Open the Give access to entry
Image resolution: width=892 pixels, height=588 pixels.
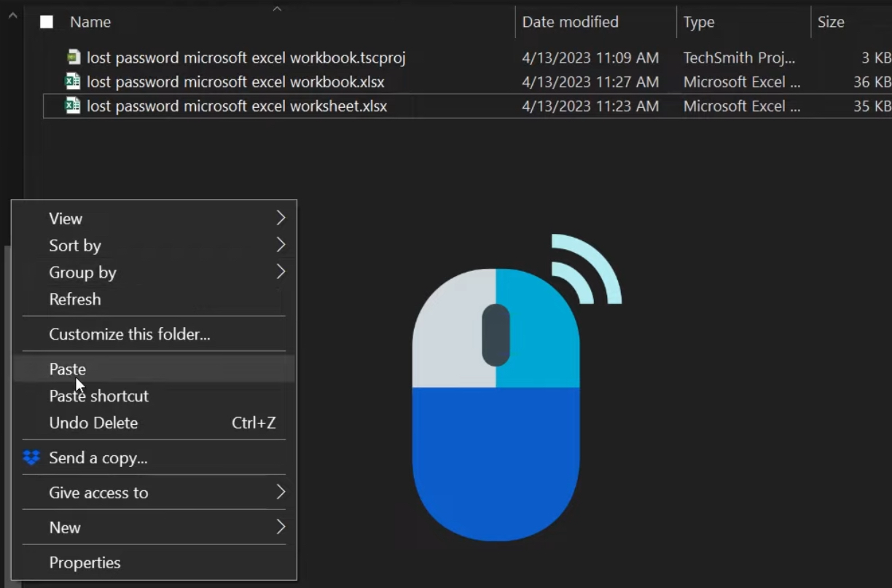click(x=154, y=493)
